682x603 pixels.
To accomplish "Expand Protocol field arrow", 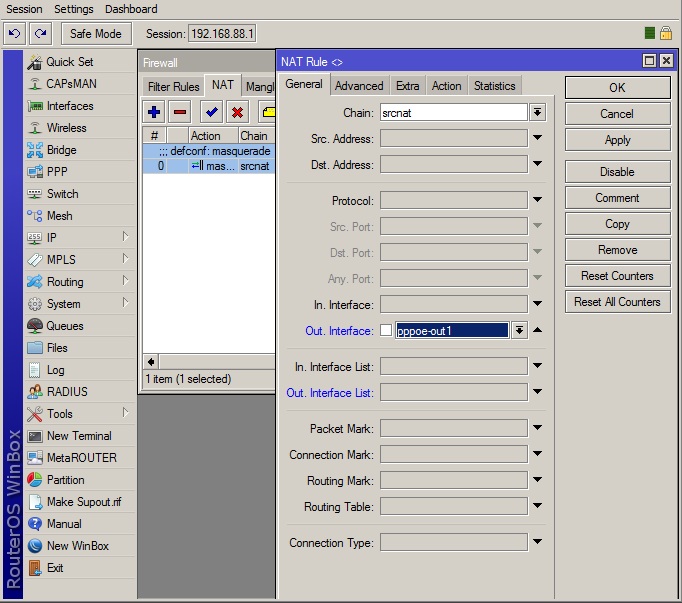I will 537,199.
